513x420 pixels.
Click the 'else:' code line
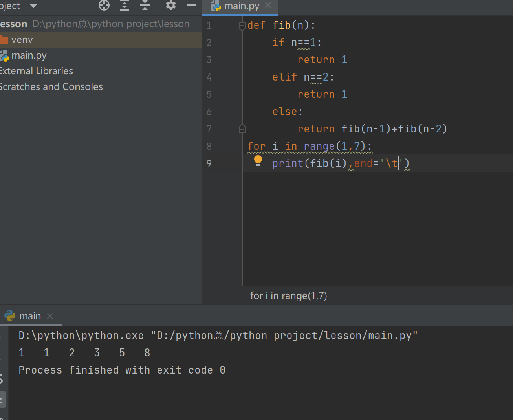(x=288, y=112)
